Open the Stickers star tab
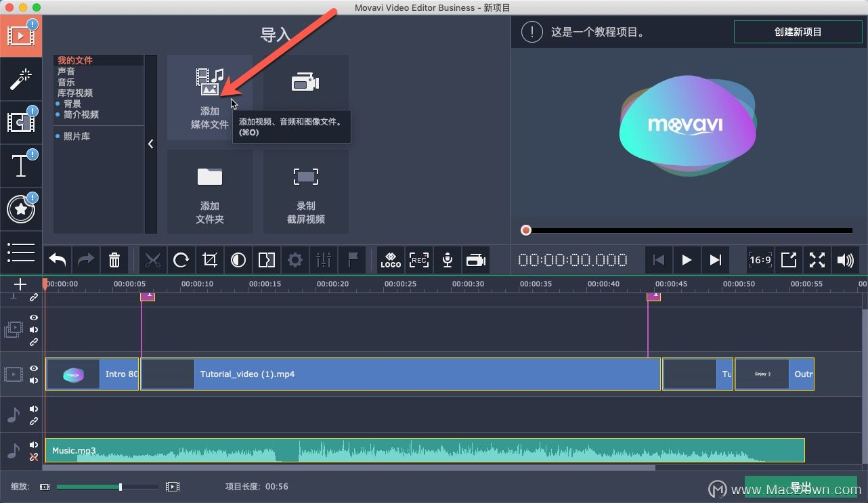The height and width of the screenshot is (503, 868). [21, 209]
